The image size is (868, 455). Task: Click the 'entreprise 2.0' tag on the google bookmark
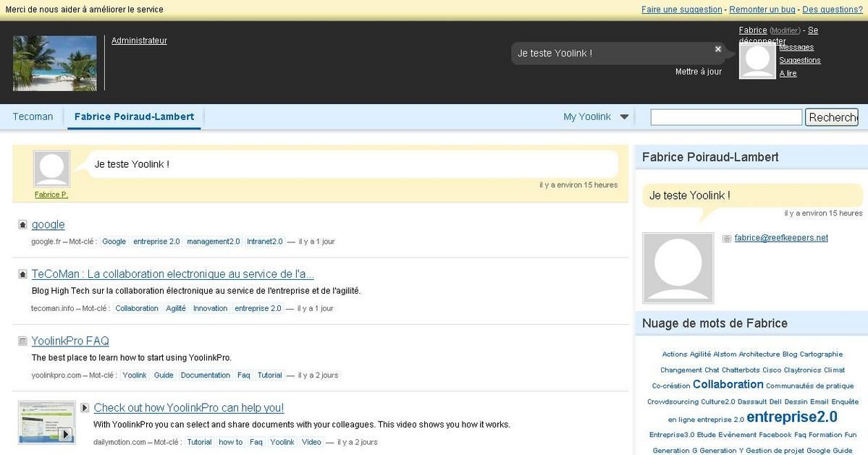156,242
